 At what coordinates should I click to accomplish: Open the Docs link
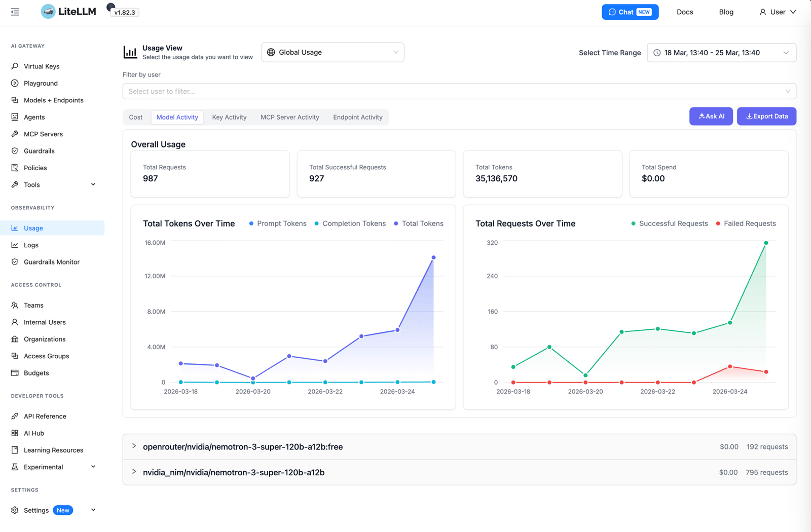[x=685, y=12]
